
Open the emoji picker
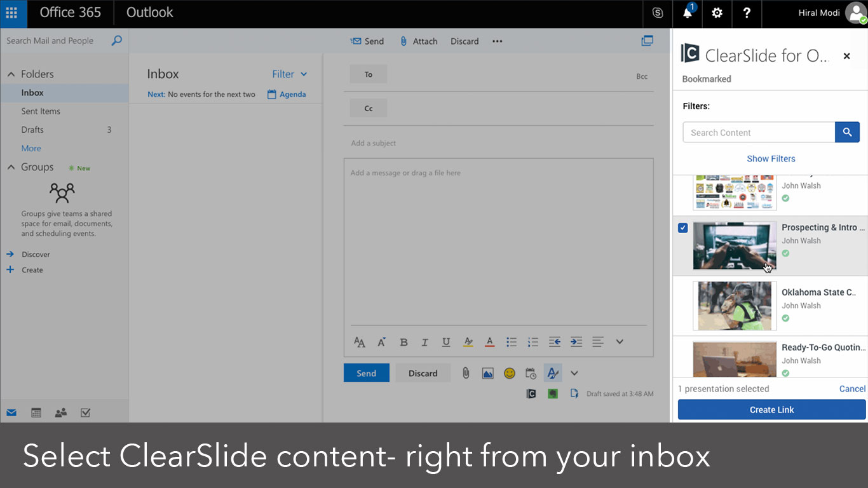[x=510, y=374]
